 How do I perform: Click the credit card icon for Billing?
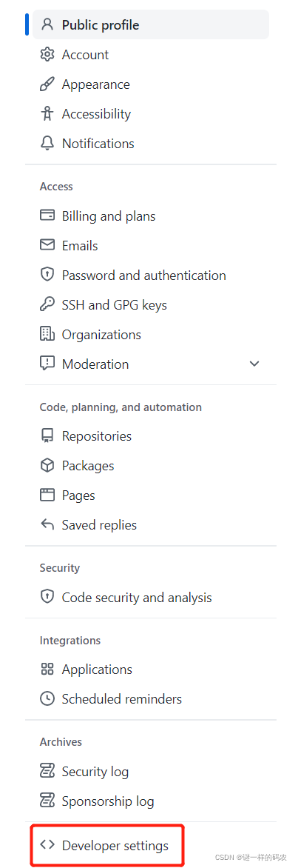pyautogui.click(x=47, y=216)
